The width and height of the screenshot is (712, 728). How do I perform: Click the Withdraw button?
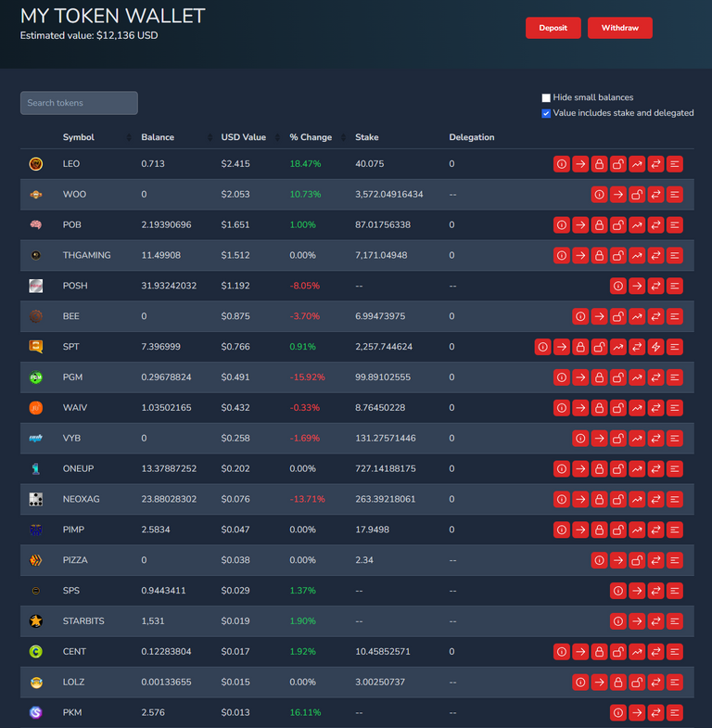(x=619, y=28)
